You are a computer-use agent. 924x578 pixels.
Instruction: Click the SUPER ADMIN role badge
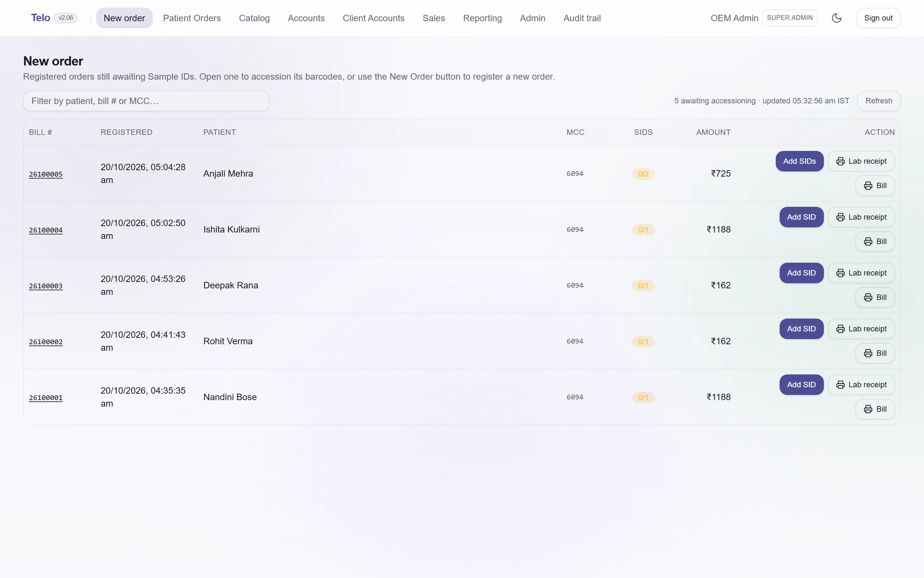(x=790, y=18)
